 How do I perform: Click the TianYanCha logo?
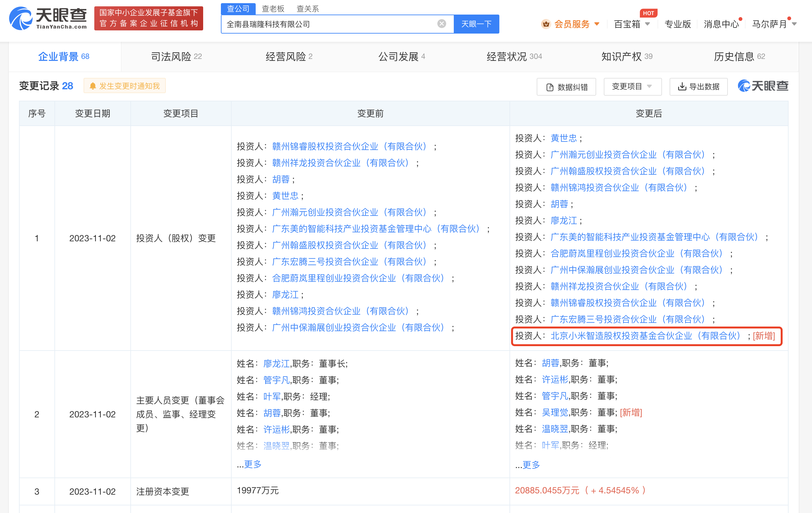point(48,19)
